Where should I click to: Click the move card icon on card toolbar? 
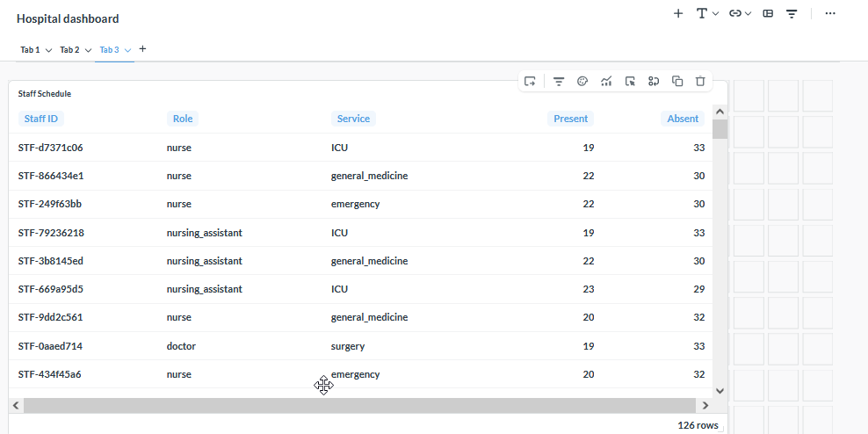tap(530, 82)
